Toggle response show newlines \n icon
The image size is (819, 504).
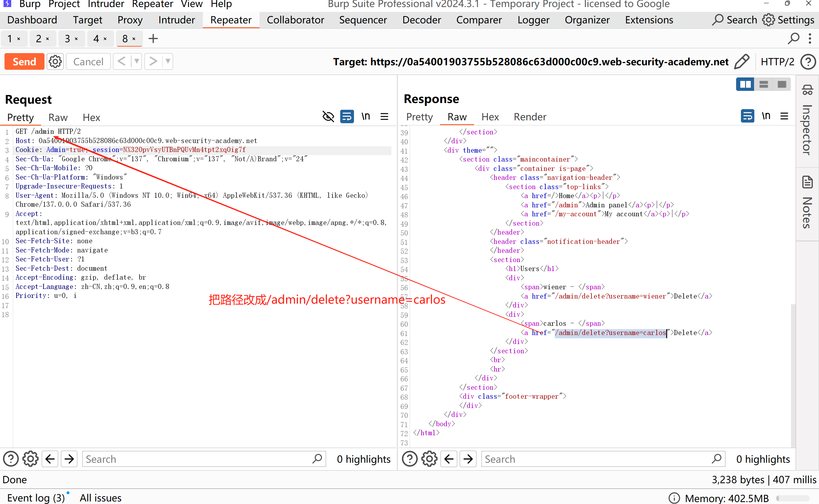(766, 116)
